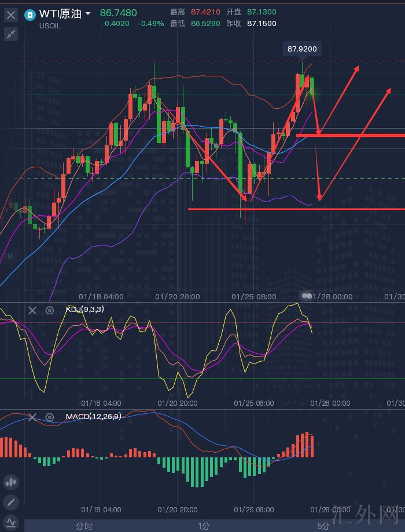Open KDJ(9,3,3) indicator settings

50,310
